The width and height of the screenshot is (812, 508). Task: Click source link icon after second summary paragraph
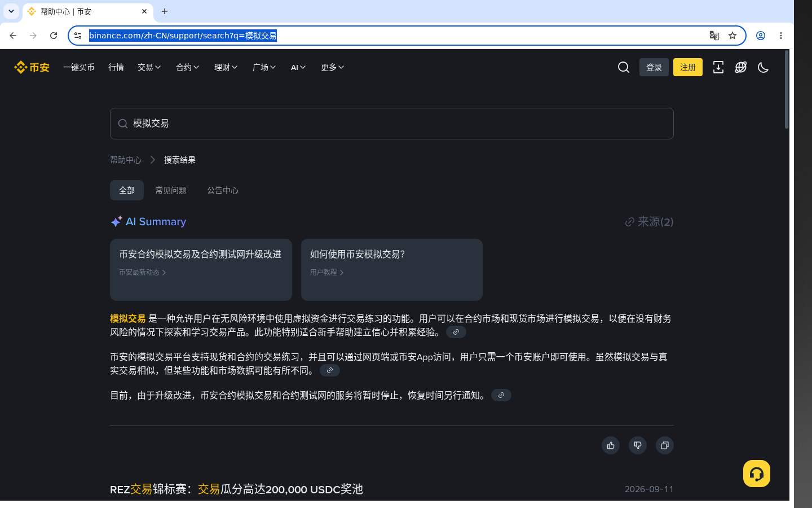pos(330,370)
